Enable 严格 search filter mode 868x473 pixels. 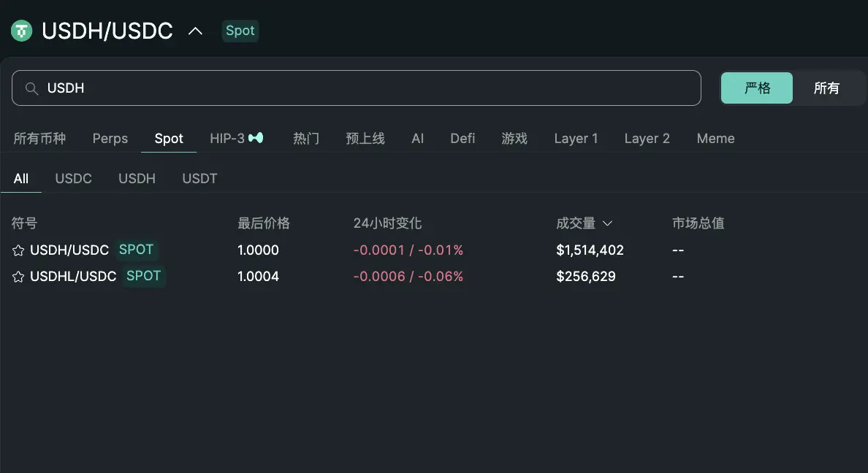tap(756, 87)
